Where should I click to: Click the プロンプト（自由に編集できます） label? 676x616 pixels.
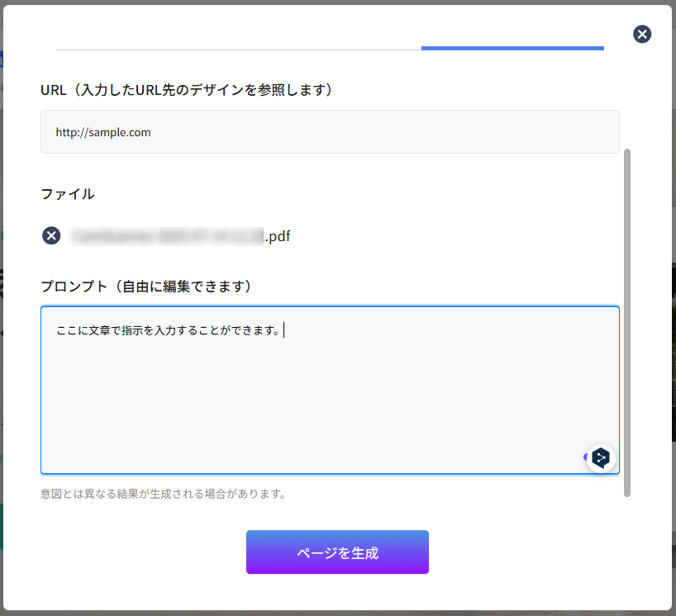tap(146, 286)
